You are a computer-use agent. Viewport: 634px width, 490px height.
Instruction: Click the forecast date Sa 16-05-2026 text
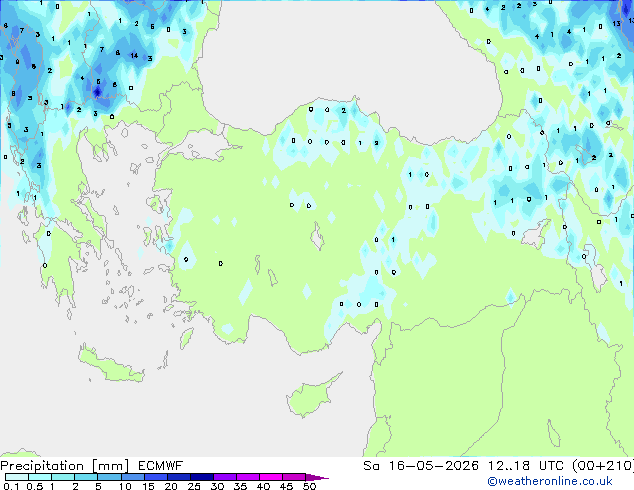click(x=421, y=466)
